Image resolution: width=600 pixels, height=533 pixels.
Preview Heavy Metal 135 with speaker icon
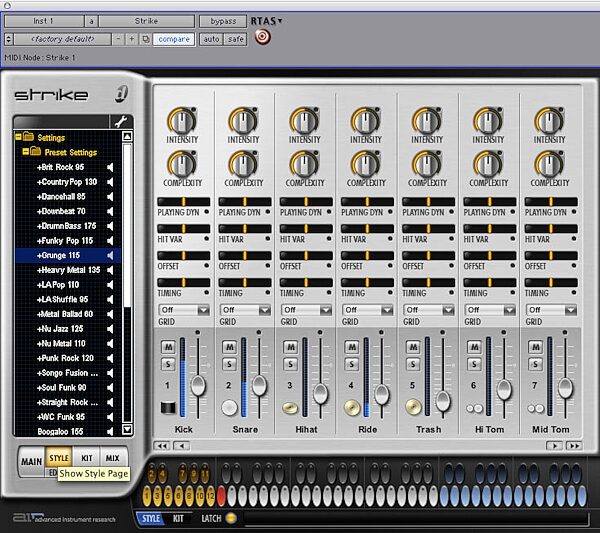point(110,270)
